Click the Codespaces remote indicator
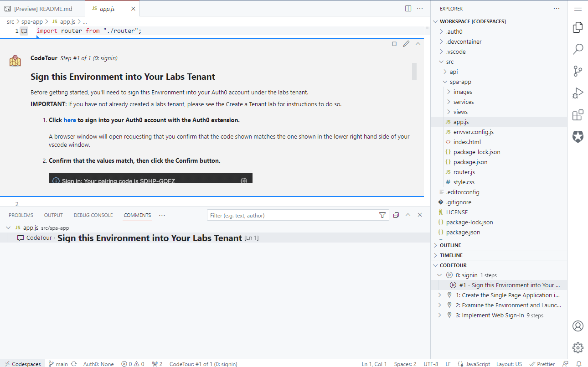Screen dimensions: 588x367 [x=23, y=364]
